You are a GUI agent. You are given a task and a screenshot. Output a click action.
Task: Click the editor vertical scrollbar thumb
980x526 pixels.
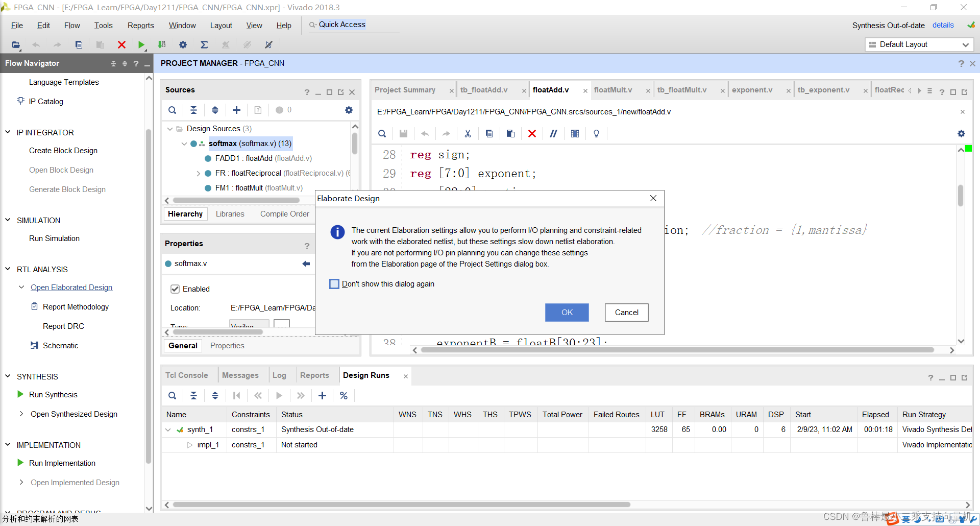961,196
